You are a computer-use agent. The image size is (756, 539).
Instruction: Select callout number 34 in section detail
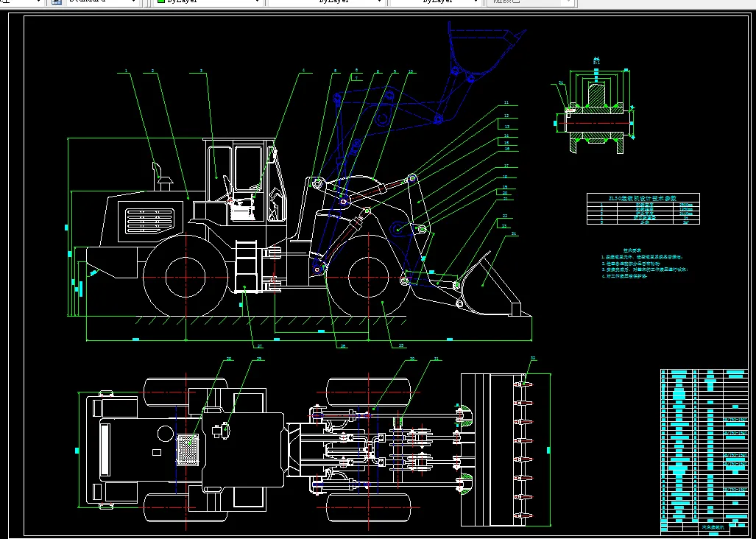tap(561, 83)
